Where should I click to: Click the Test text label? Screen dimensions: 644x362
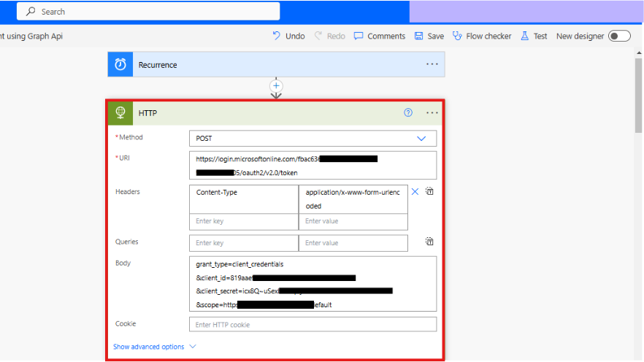coord(540,36)
